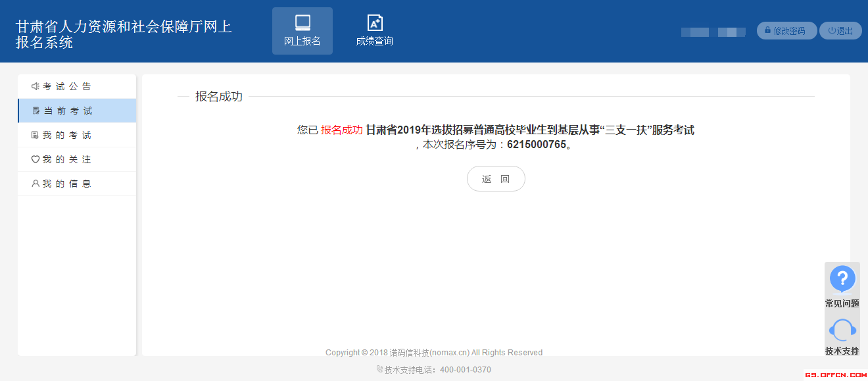Click the speaker icon beside 考试公告
This screenshot has width=868, height=381.
(36, 86)
